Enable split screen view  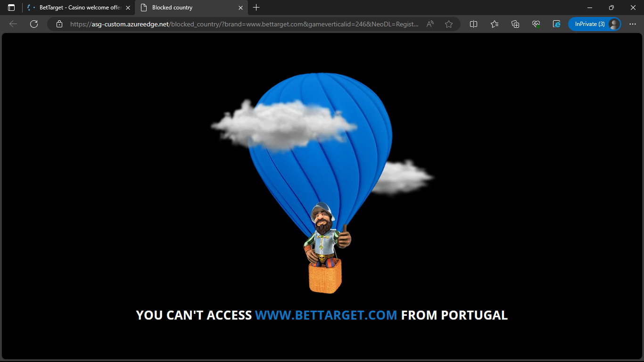pos(474,24)
